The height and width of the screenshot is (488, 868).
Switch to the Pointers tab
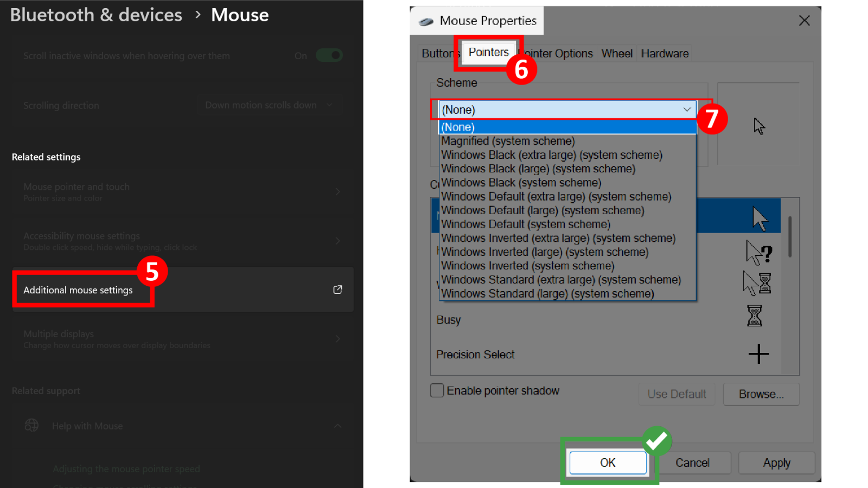tap(488, 53)
